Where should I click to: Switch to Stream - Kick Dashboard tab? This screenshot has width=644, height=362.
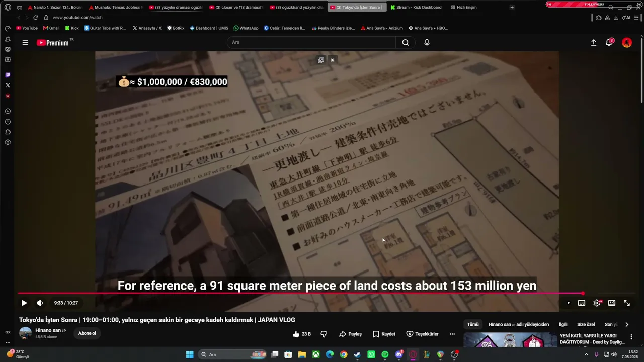click(x=416, y=7)
